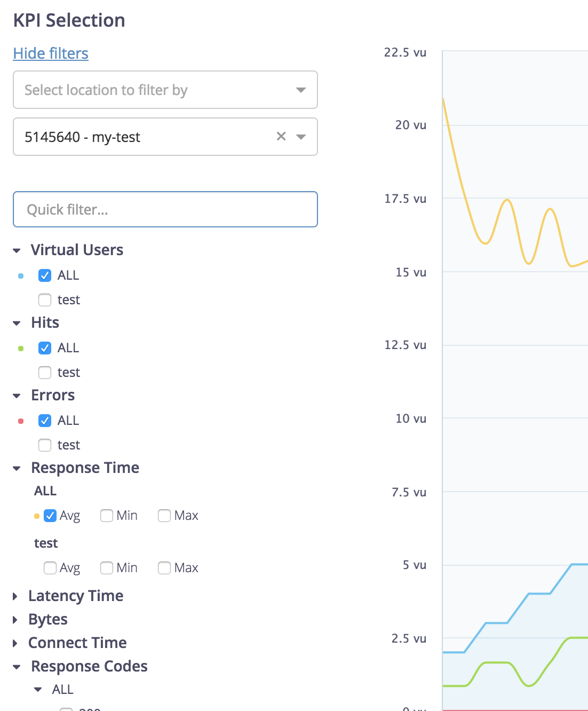Screen dimensions: 588x711
Task: Collapse the Hits section
Action: [x=17, y=323]
